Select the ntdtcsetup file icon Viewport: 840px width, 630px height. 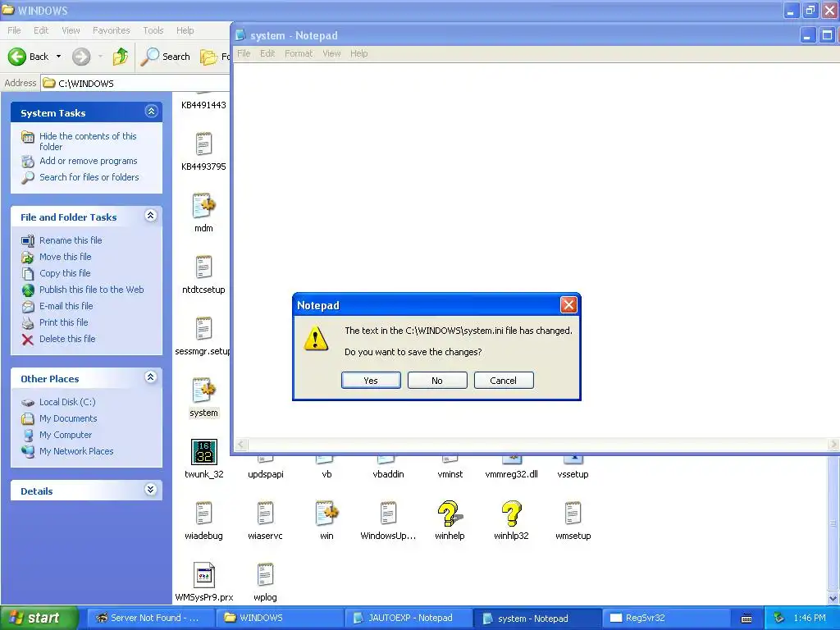pos(203,267)
